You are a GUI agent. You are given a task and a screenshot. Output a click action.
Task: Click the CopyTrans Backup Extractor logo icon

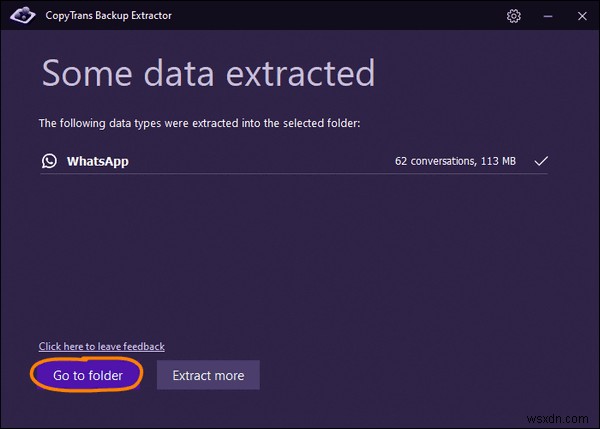(23, 15)
